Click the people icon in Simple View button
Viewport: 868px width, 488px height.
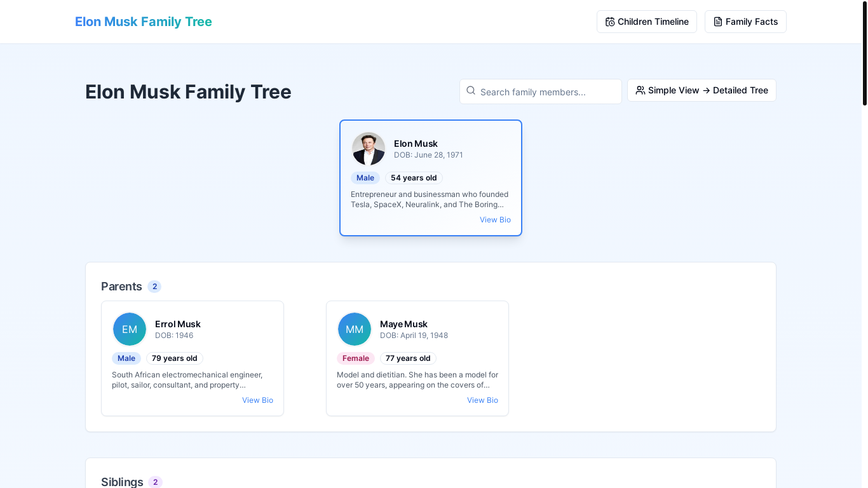coord(641,90)
